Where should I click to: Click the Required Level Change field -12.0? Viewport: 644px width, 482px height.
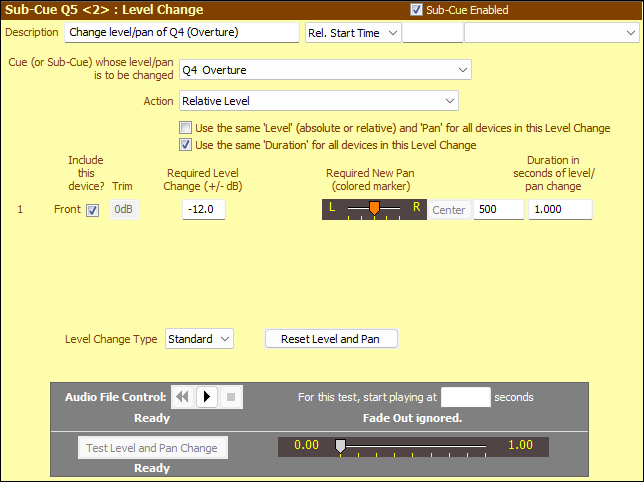204,209
